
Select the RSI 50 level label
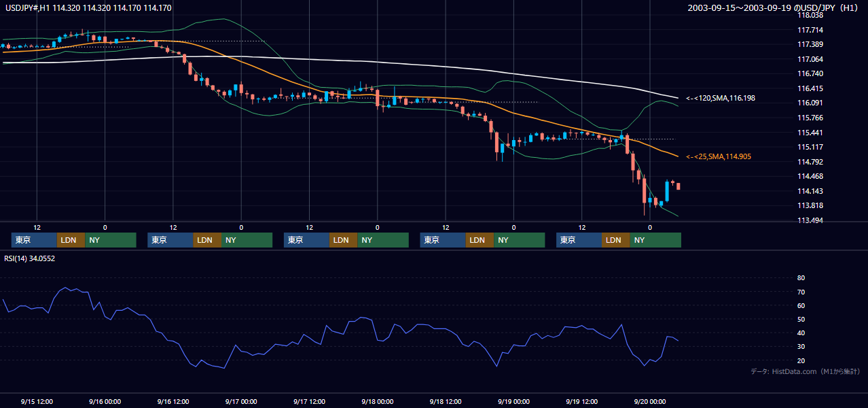pyautogui.click(x=801, y=319)
